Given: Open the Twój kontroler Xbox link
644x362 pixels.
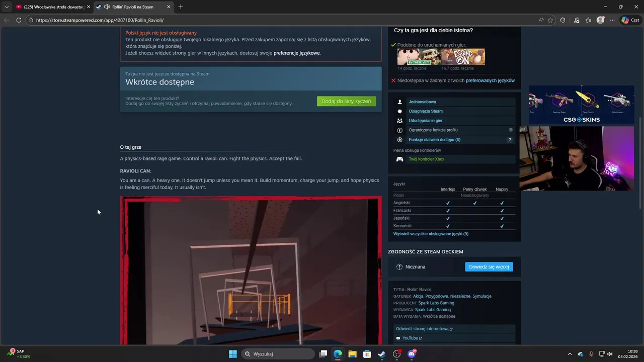Looking at the screenshot, I should (x=426, y=159).
